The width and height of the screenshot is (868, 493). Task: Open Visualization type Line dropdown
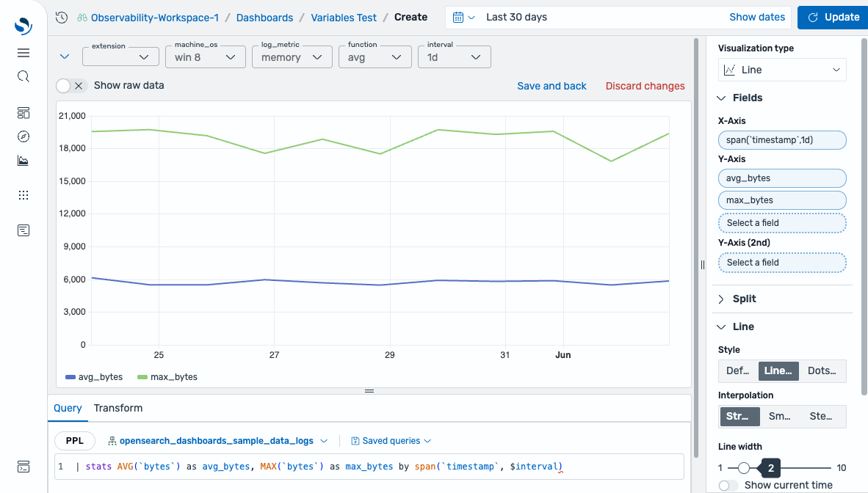click(x=782, y=70)
